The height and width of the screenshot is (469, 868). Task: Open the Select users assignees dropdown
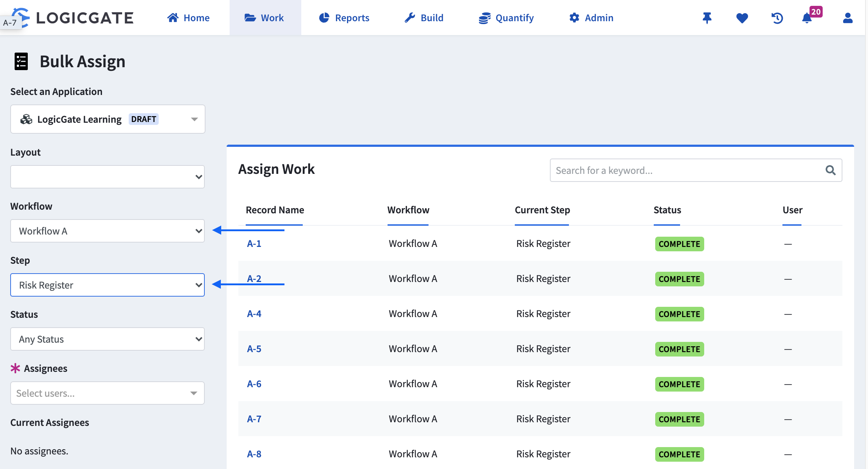click(x=107, y=393)
